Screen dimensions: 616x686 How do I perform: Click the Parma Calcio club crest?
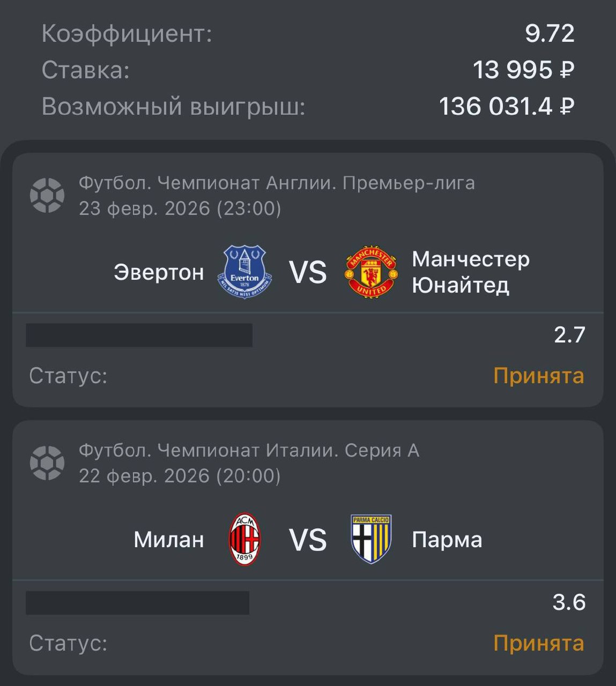[371, 539]
